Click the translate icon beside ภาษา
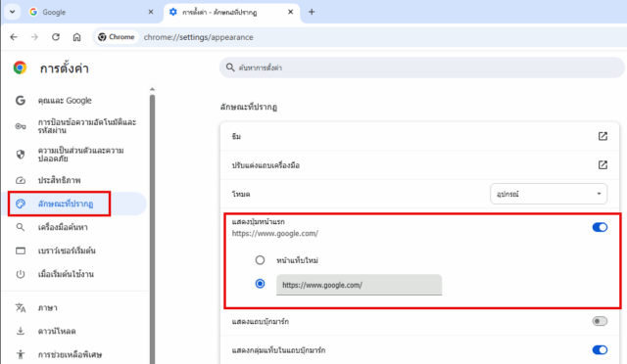This screenshot has height=364, width=627. pos(21,308)
